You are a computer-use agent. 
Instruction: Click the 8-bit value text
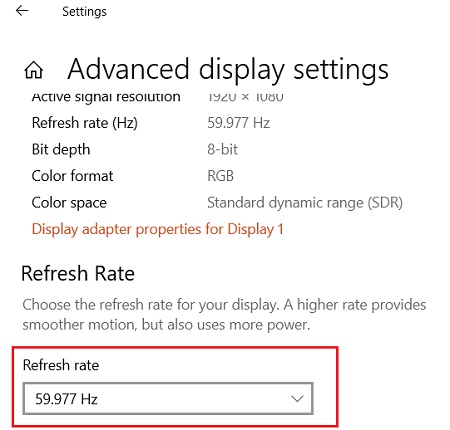click(222, 149)
